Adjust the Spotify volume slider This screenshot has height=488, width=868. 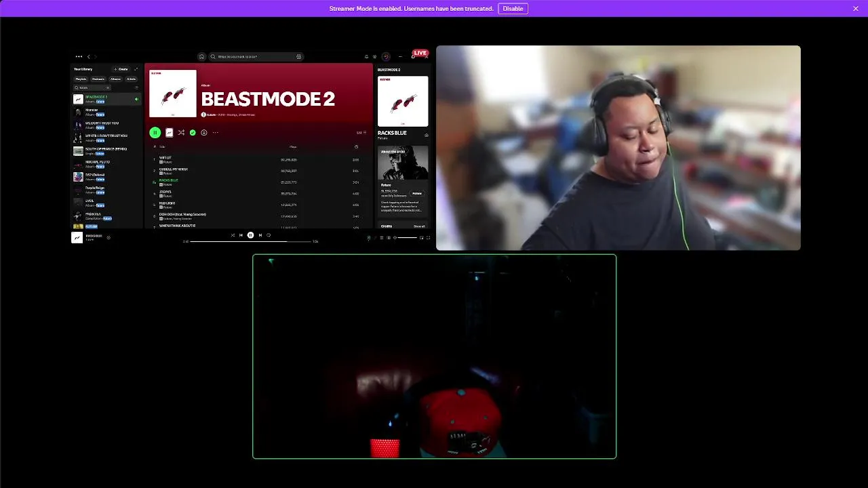pos(408,238)
